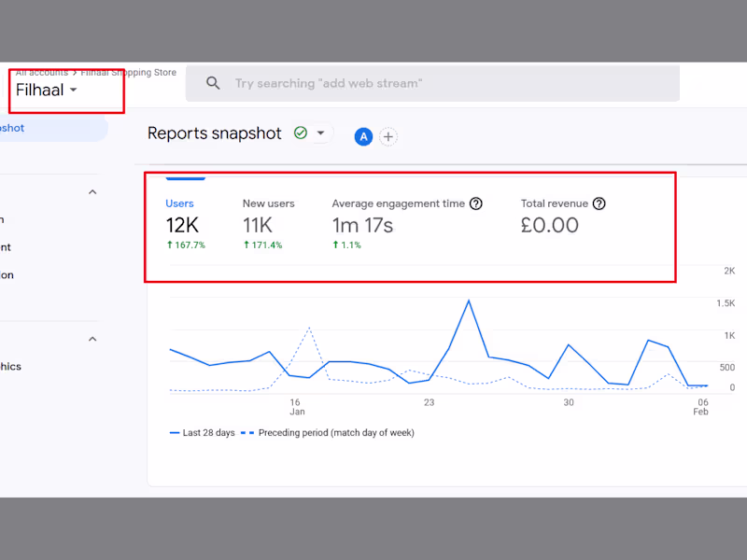The image size is (747, 560).
Task: Click the plus add comparison icon
Action: click(x=388, y=136)
